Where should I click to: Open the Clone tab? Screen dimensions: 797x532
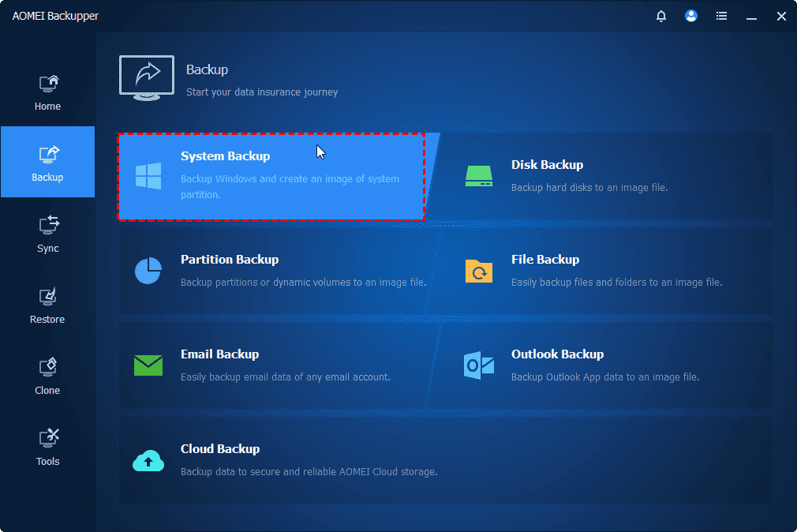click(48, 376)
